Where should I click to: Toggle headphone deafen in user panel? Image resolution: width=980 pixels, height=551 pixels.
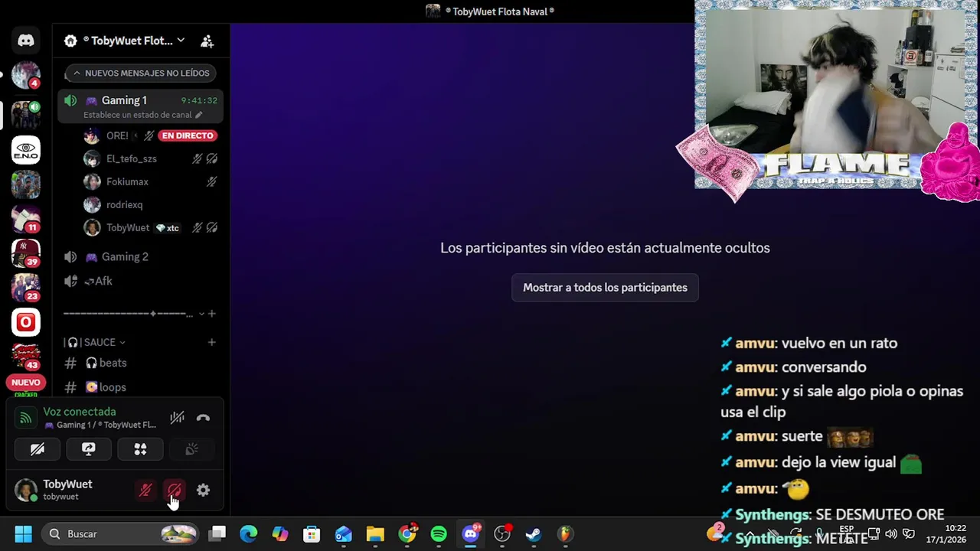pos(175,491)
